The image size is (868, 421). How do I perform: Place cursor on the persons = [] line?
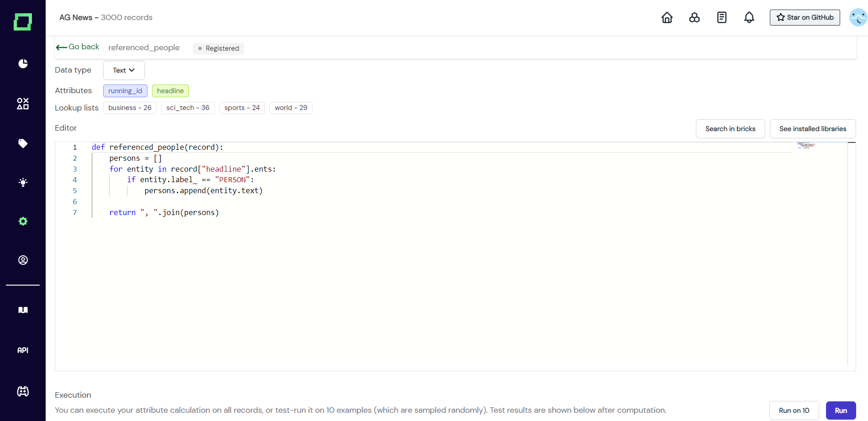[136, 158]
